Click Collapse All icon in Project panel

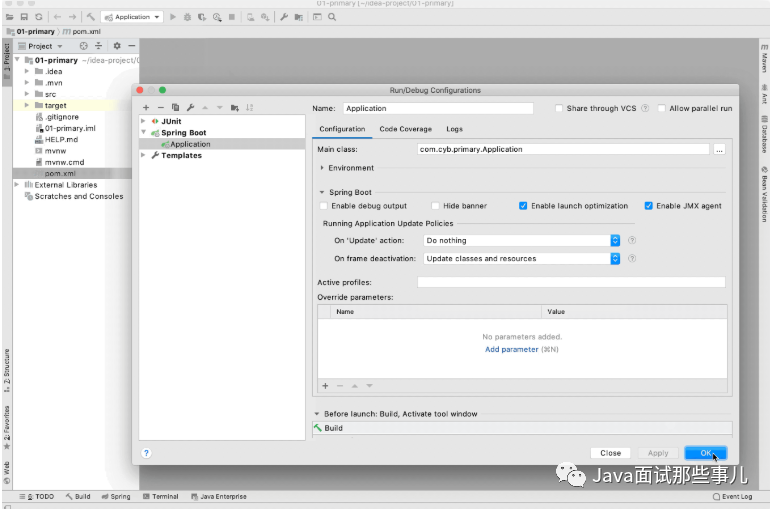coord(99,46)
